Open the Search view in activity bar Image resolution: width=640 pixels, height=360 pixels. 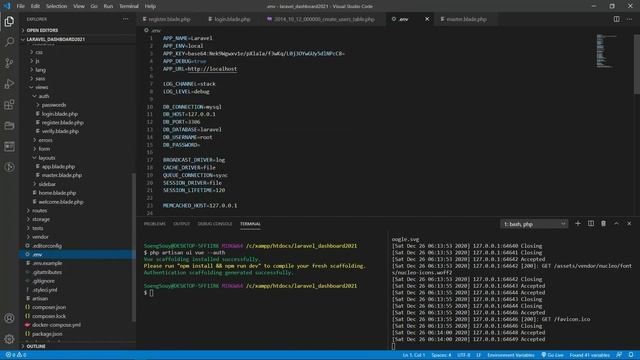coord(9,42)
